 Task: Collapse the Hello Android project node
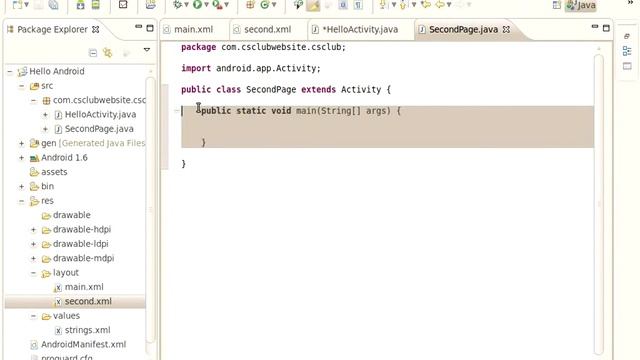tap(10, 71)
